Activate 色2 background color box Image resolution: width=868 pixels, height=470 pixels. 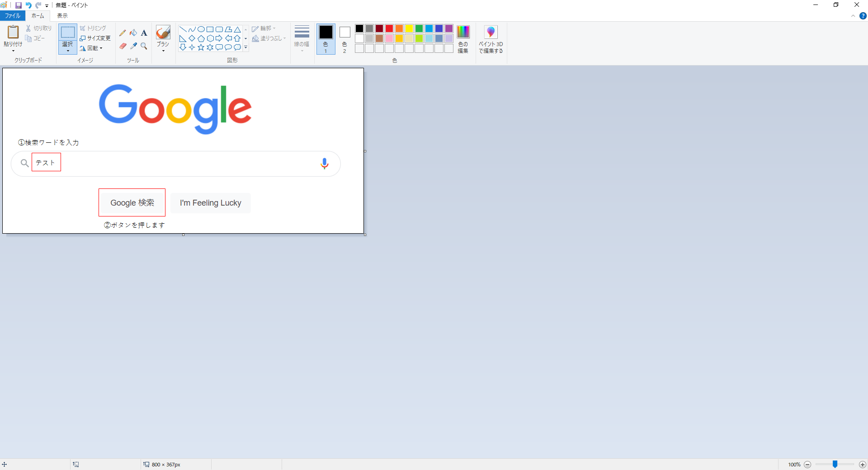coord(344,39)
